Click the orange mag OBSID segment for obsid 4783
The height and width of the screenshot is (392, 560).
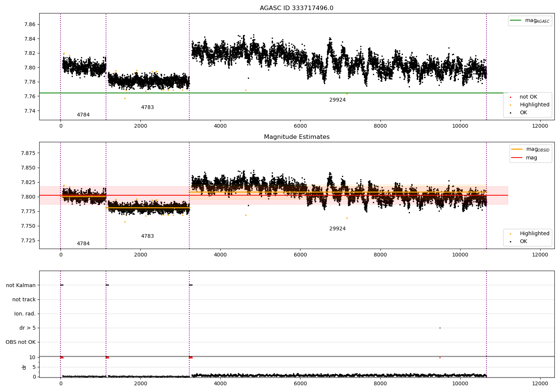pos(147,208)
